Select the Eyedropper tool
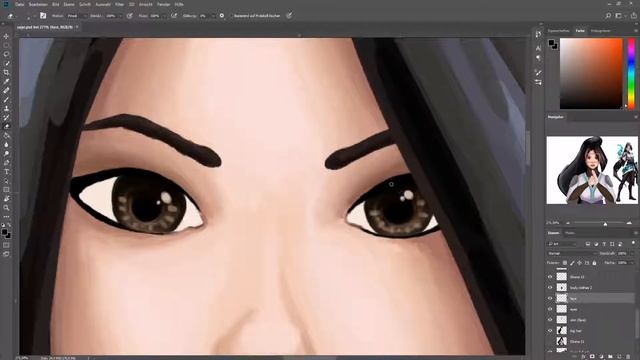The height and width of the screenshot is (360, 640). (x=6, y=81)
